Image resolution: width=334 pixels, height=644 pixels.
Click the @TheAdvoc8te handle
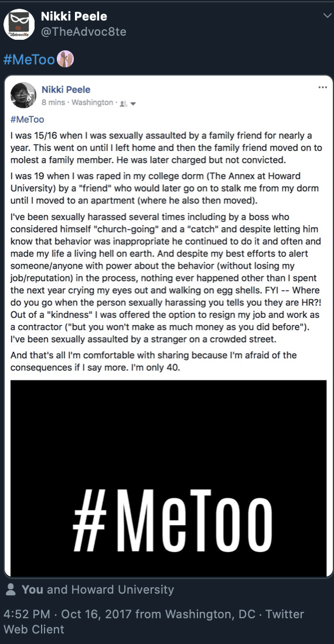coord(83,32)
